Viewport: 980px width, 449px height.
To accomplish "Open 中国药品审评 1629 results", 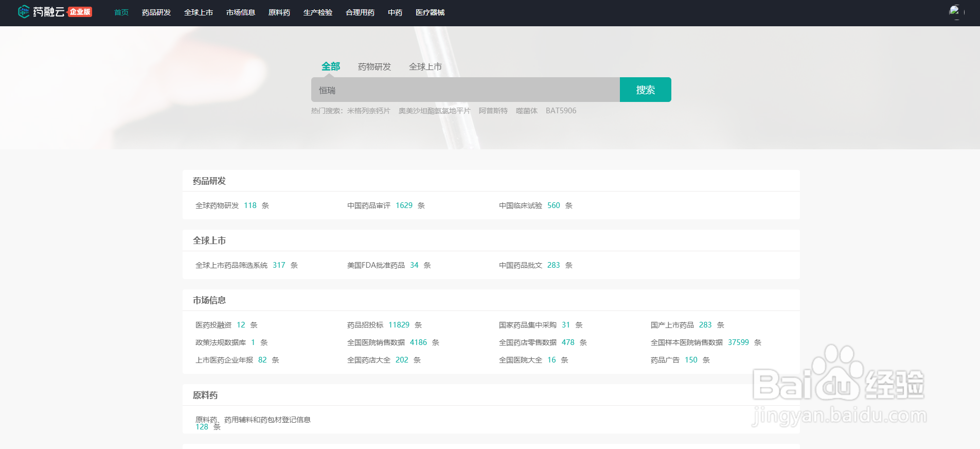I will pos(386,205).
